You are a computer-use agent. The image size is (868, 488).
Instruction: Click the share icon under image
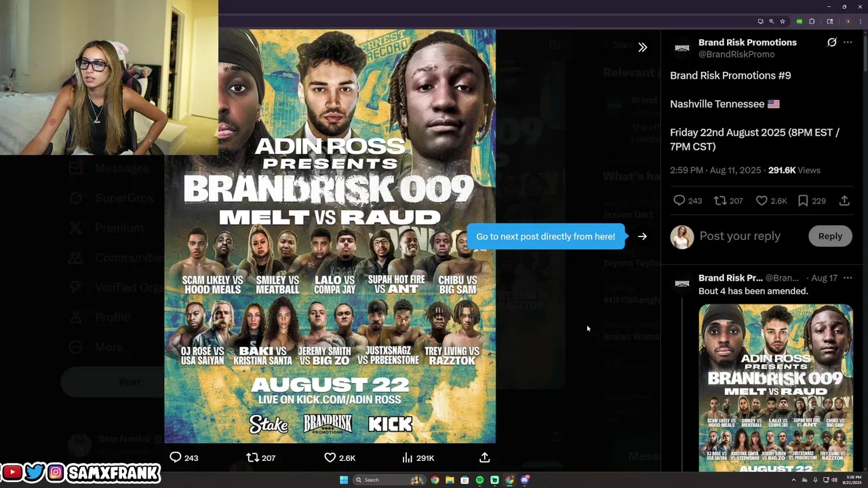tap(484, 457)
